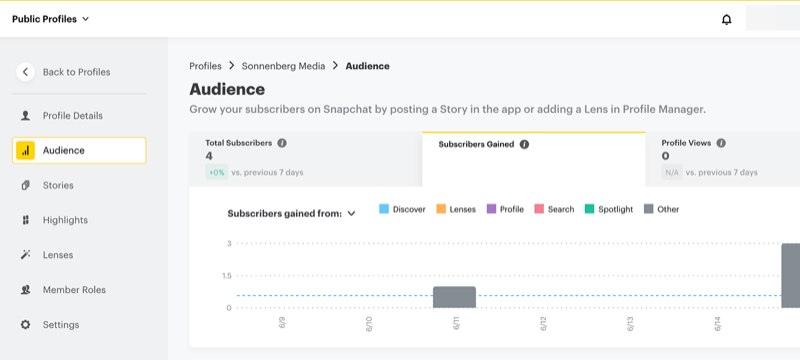
Task: Click the gray 6/11 chart bar
Action: pos(455,297)
